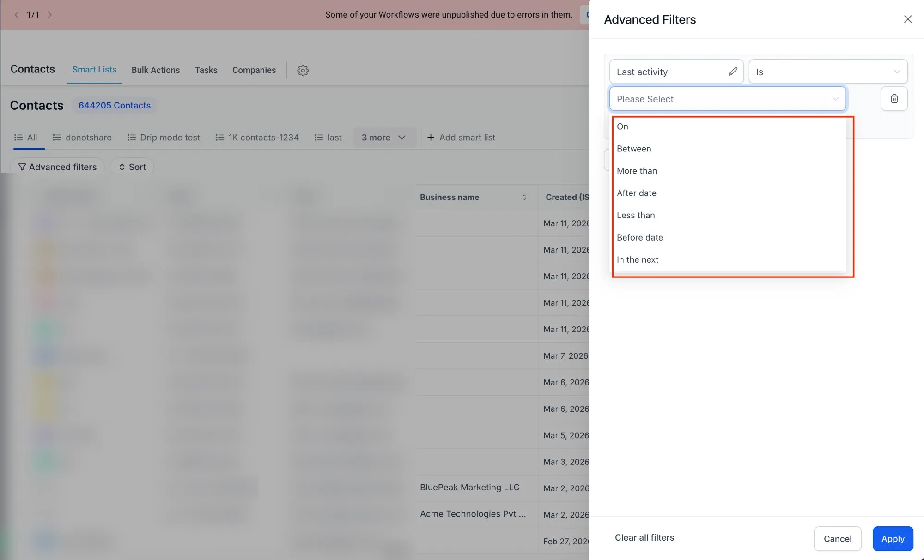Click the back arrow beside 1/1 pagination

pos(17,14)
